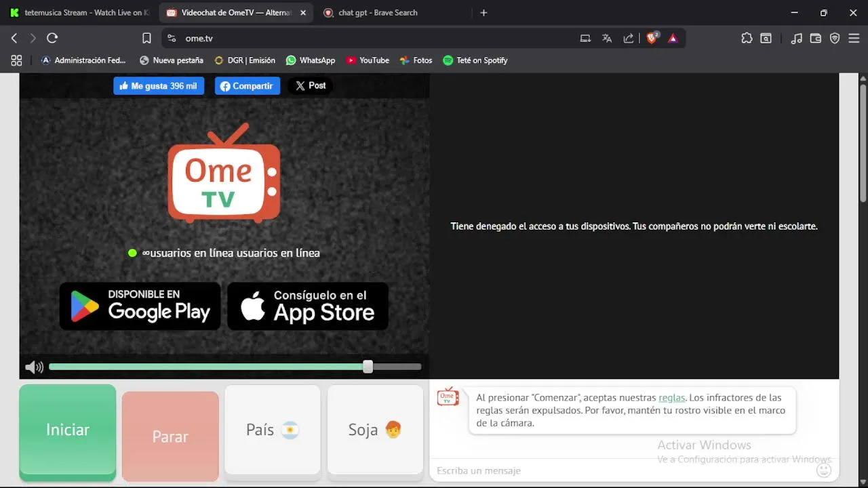The width and height of the screenshot is (868, 488).
Task: Open the Teté on Spotify bookmark
Action: [x=475, y=60]
